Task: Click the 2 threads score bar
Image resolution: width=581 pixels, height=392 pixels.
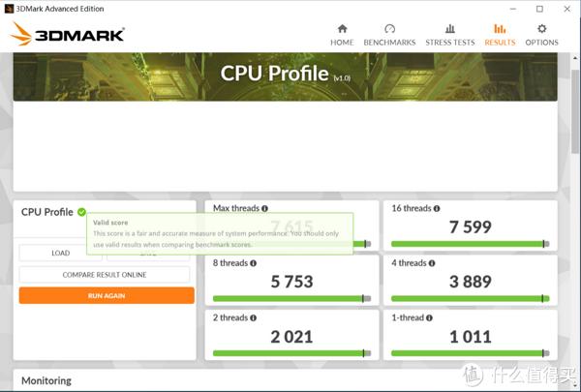Action: click(291, 353)
